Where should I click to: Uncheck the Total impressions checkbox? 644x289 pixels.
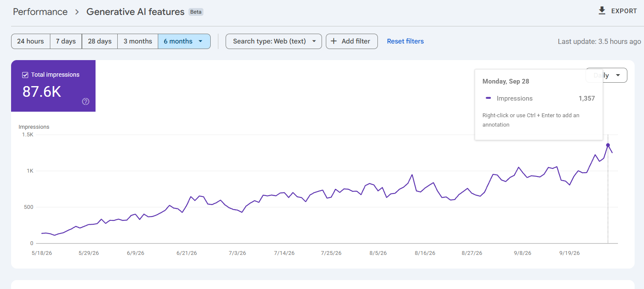pos(25,75)
